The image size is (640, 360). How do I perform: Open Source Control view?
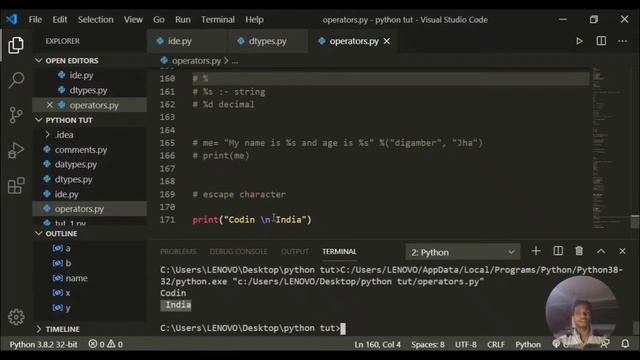tap(16, 115)
